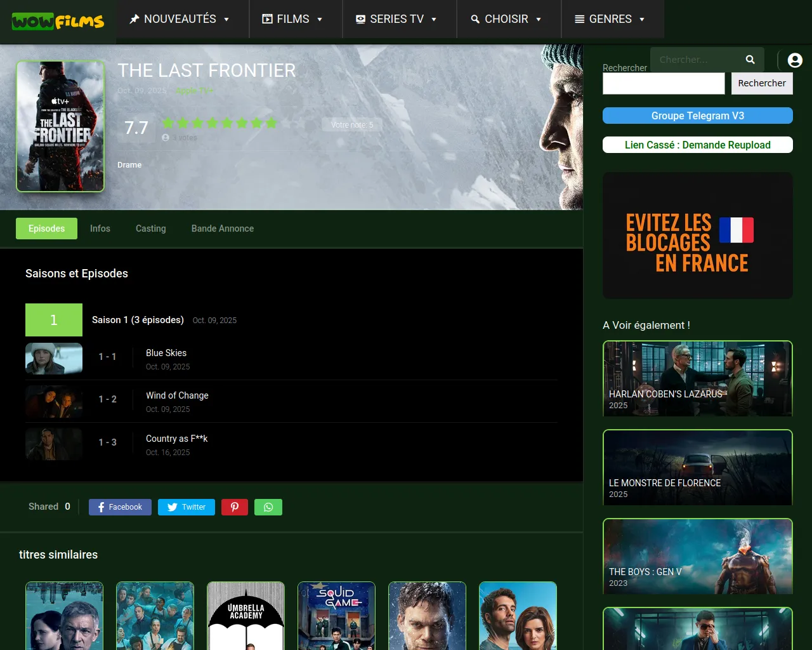This screenshot has height=650, width=812.
Task: Click the white Rechercher text field
Action: click(663, 83)
